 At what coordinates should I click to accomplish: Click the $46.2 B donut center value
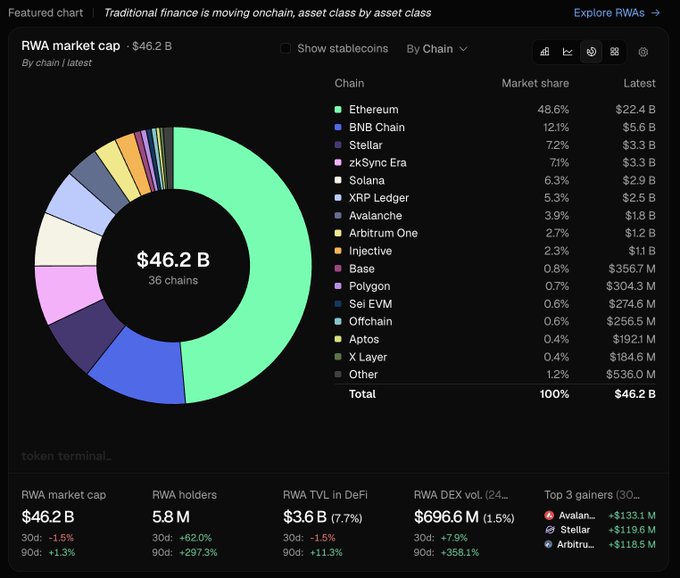click(x=173, y=259)
